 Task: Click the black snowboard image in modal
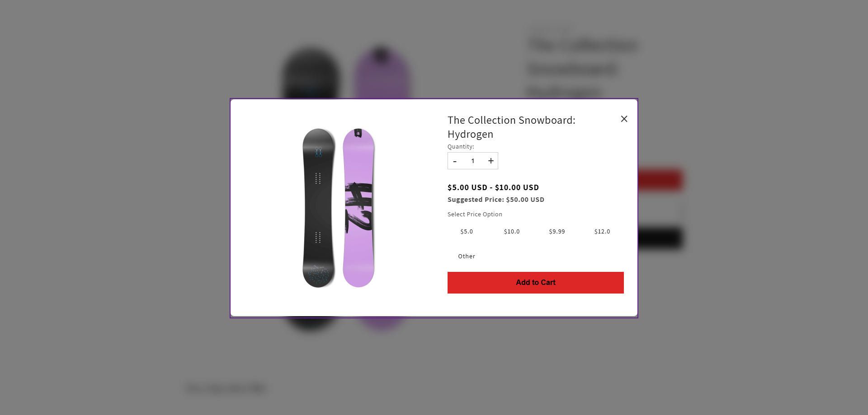coord(319,208)
